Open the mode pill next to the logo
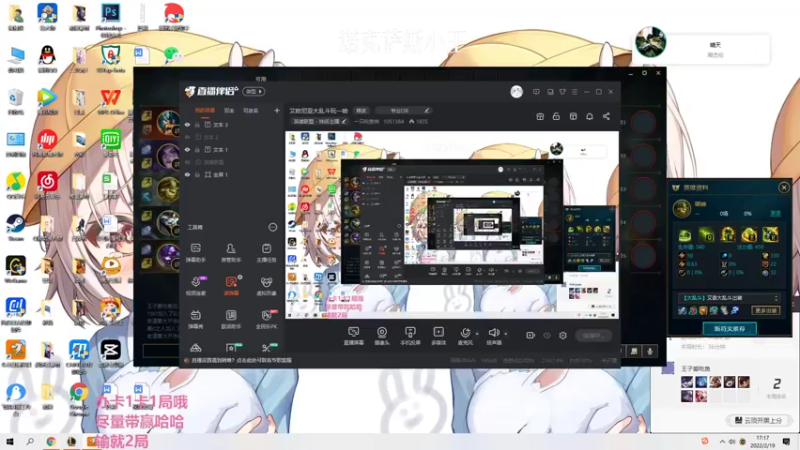This screenshot has height=450, width=800. (x=254, y=91)
